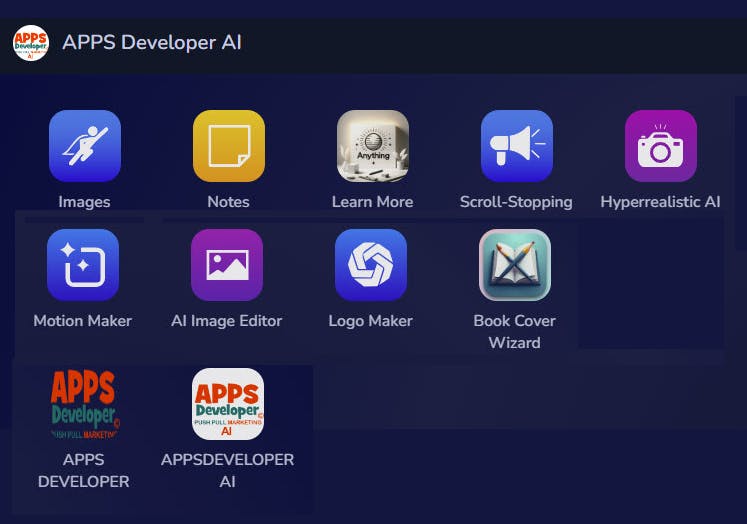Click the round logo in the header
This screenshot has height=524, width=747.
31,43
